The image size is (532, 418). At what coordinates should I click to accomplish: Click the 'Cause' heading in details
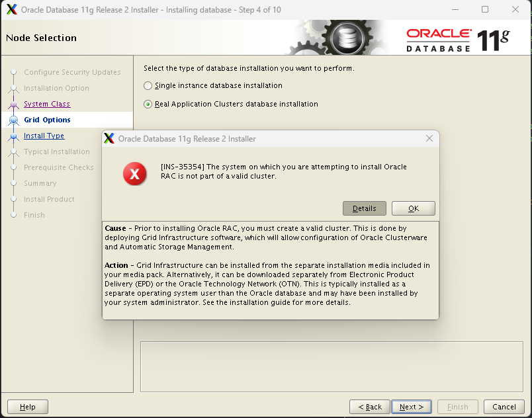pyautogui.click(x=115, y=228)
